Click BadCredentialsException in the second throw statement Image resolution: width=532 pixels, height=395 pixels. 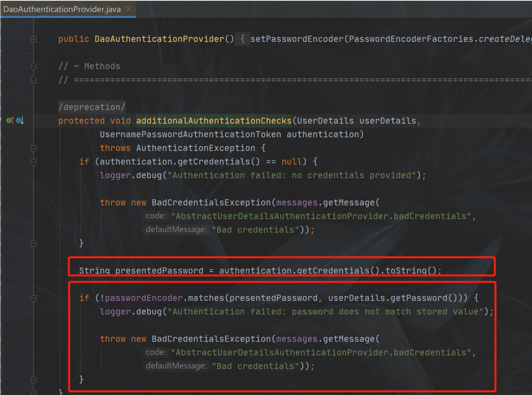211,339
